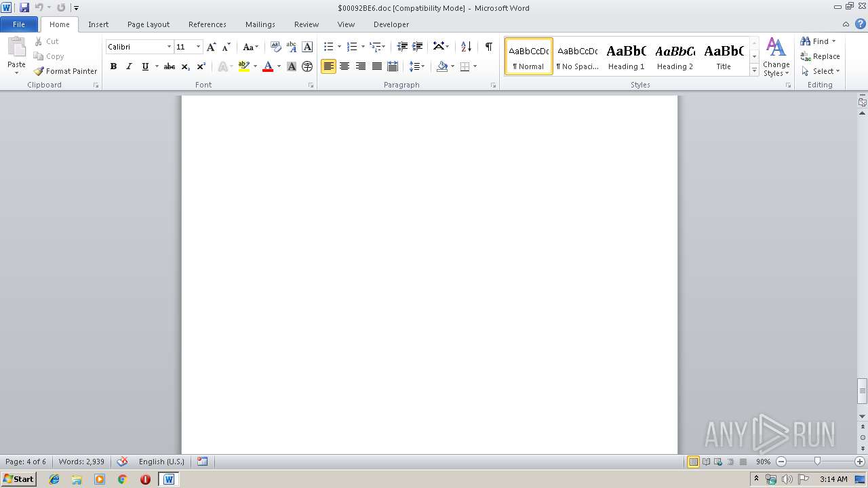This screenshot has width=868, height=488.
Task: Click the Sort icon
Action: tap(466, 47)
